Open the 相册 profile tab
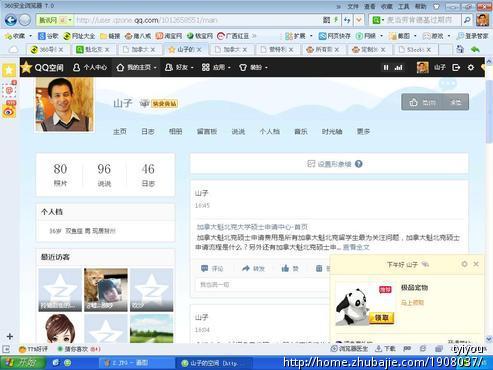Image resolution: width=493 pixels, height=370 pixels. point(175,132)
